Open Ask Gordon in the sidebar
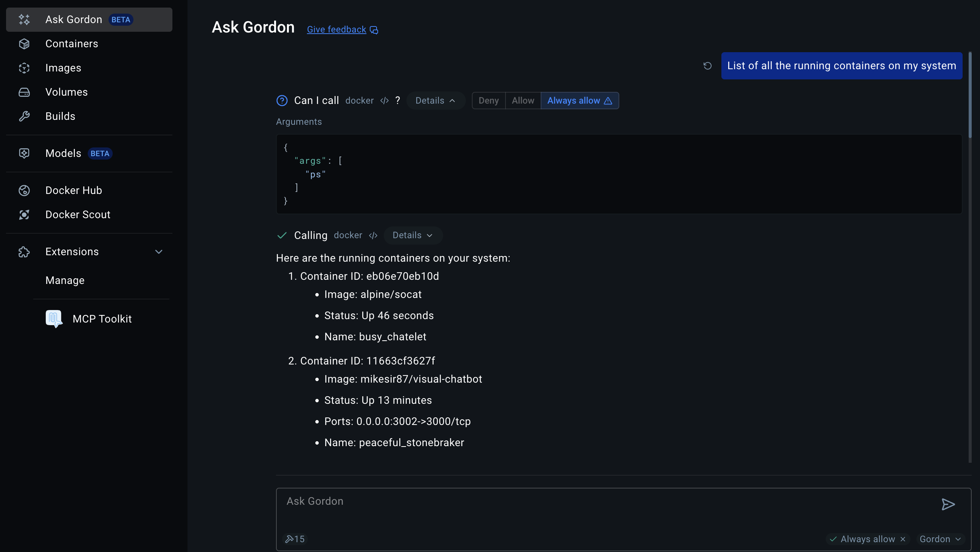The image size is (980, 552). point(89,19)
